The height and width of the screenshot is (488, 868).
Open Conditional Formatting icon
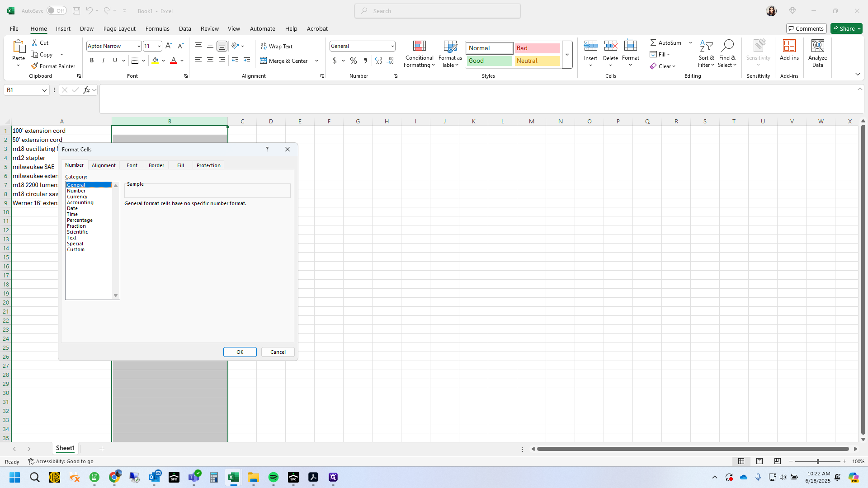point(420,46)
